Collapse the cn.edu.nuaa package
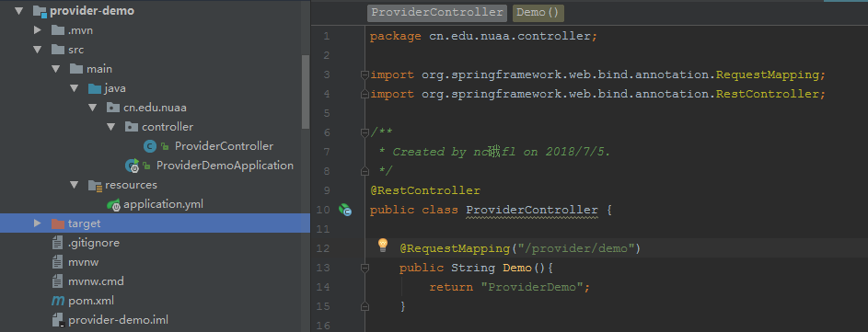The image size is (868, 332). pos(92,108)
